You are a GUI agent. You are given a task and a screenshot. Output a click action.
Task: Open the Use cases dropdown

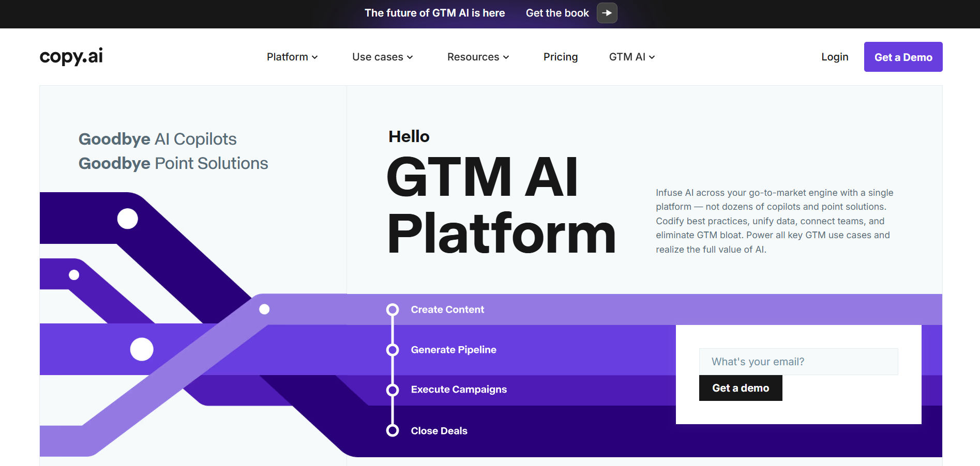(x=382, y=57)
